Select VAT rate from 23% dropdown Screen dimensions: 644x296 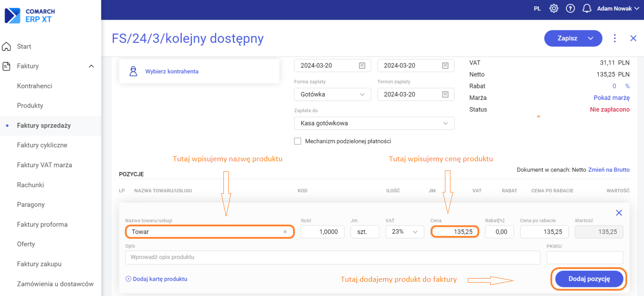tap(404, 232)
